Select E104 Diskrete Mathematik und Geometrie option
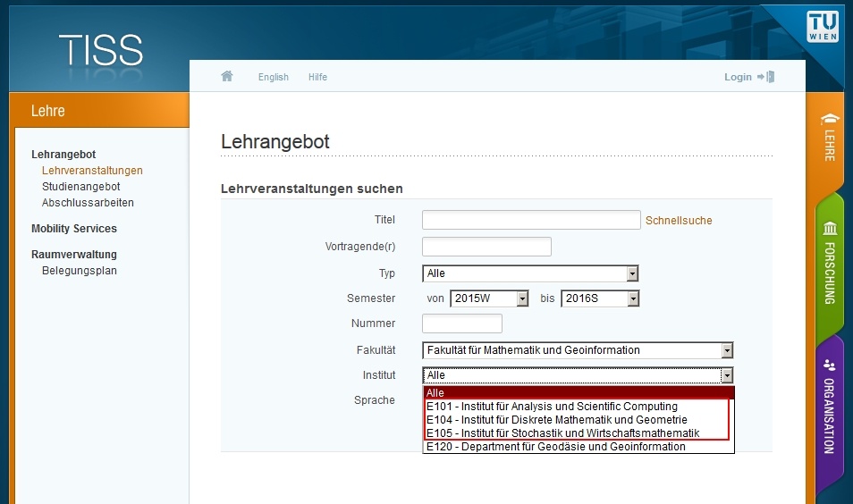The width and height of the screenshot is (853, 504). (x=579, y=420)
